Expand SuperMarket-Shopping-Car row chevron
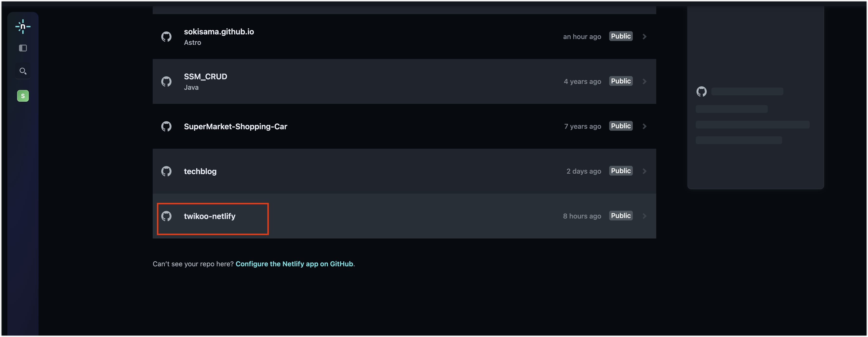The image size is (868, 337). pyautogui.click(x=644, y=126)
